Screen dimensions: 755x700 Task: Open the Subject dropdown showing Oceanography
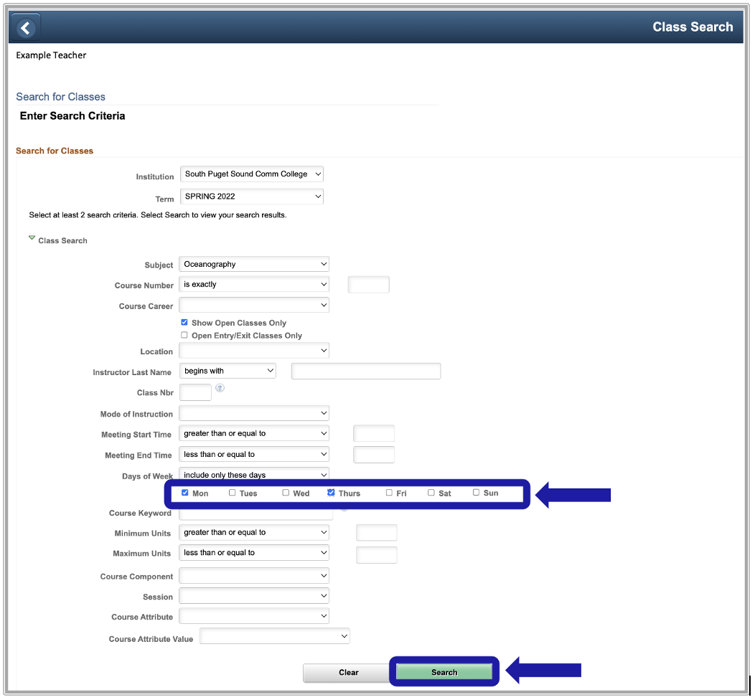coord(254,265)
